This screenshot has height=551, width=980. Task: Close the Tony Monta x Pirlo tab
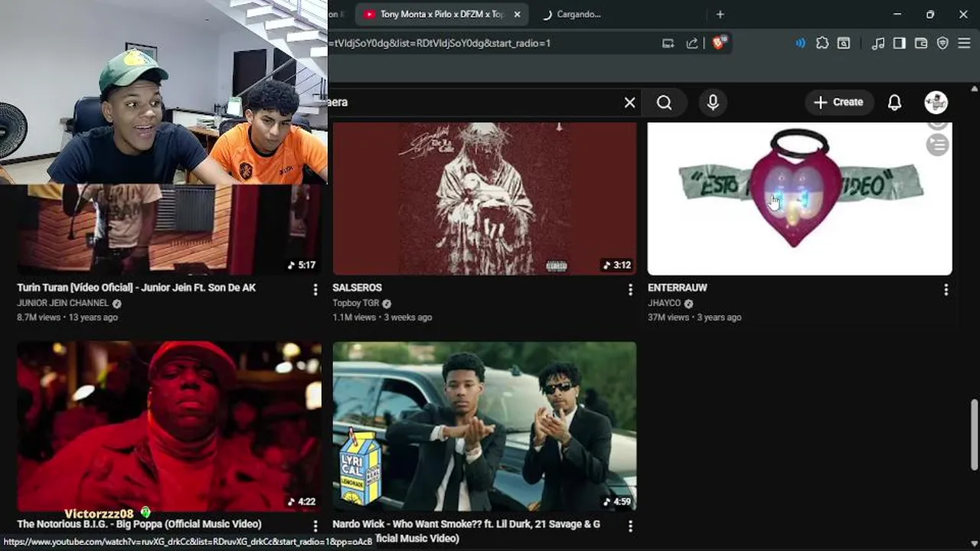coord(518,15)
